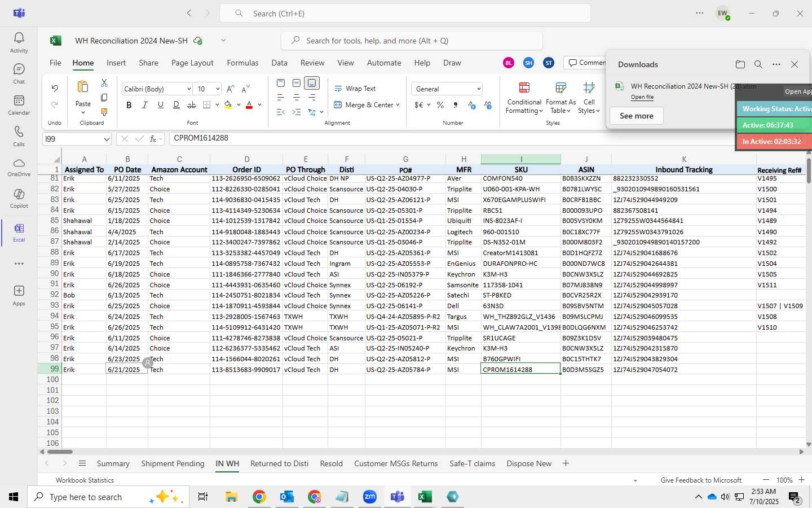Click the Conditional Formatting icon
This screenshot has height=508, width=812.
pyautogui.click(x=524, y=87)
